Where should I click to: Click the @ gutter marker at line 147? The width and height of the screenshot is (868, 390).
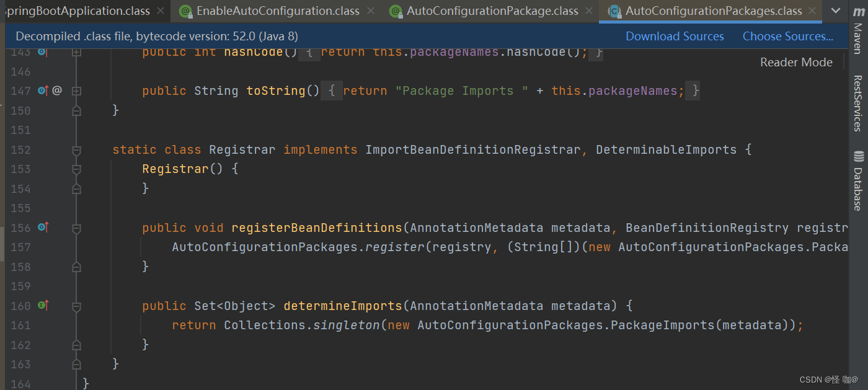[57, 91]
